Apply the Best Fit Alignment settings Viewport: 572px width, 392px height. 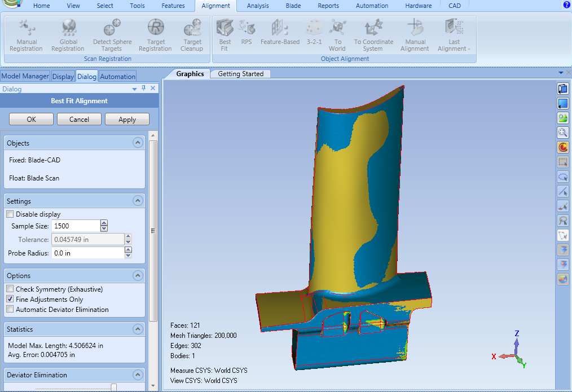[x=127, y=119]
